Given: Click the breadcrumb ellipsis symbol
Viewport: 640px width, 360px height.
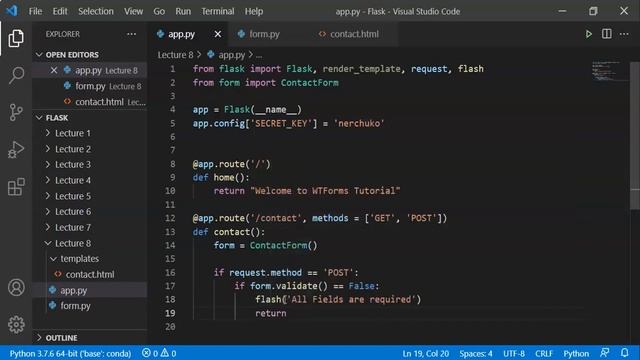Looking at the screenshot, I should click(259, 55).
